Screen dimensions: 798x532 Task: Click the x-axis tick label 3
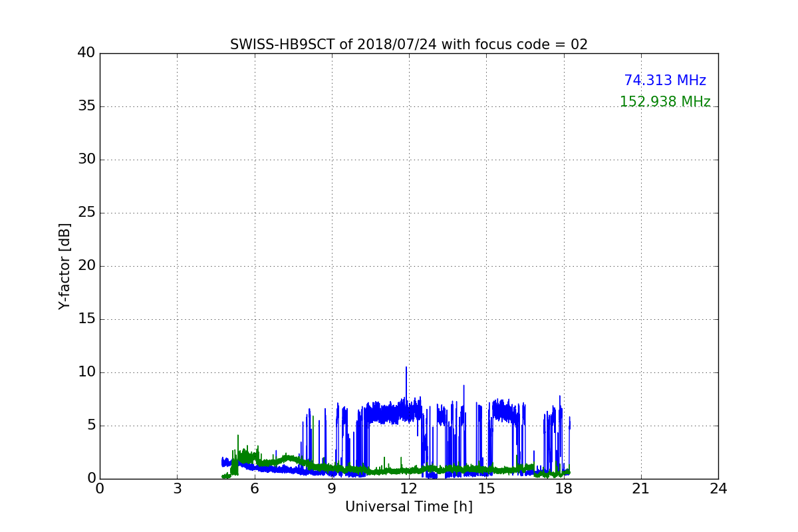coord(177,489)
